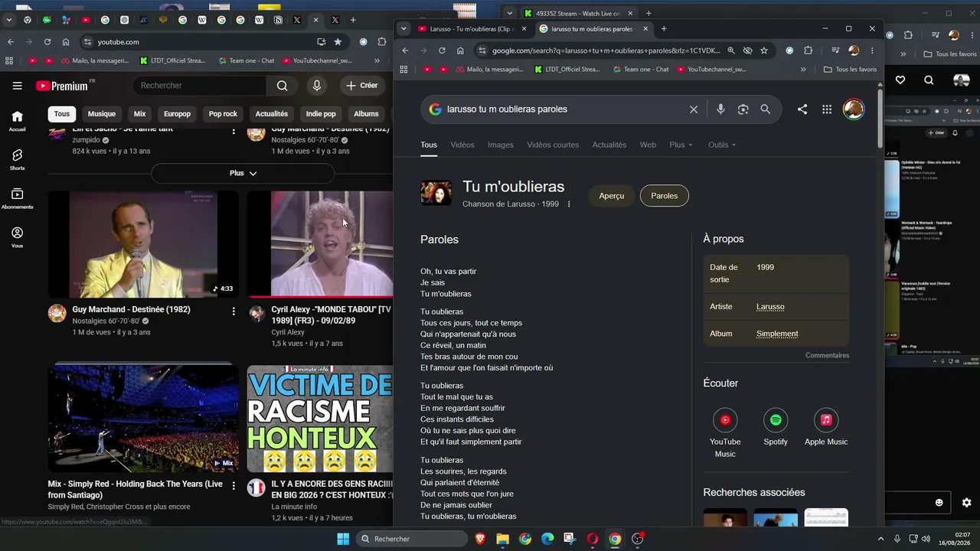Bookmark the Google page with star icon
Screen dimensions: 980x551
tap(764, 51)
